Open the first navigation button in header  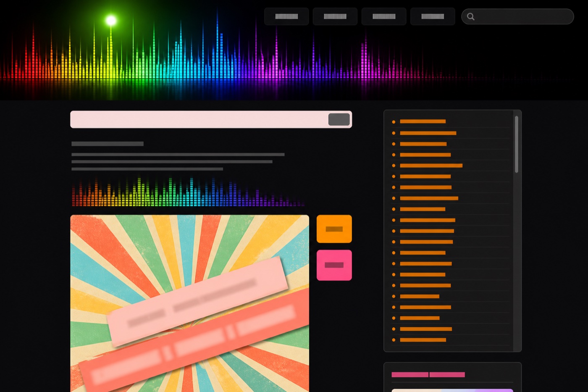(286, 16)
